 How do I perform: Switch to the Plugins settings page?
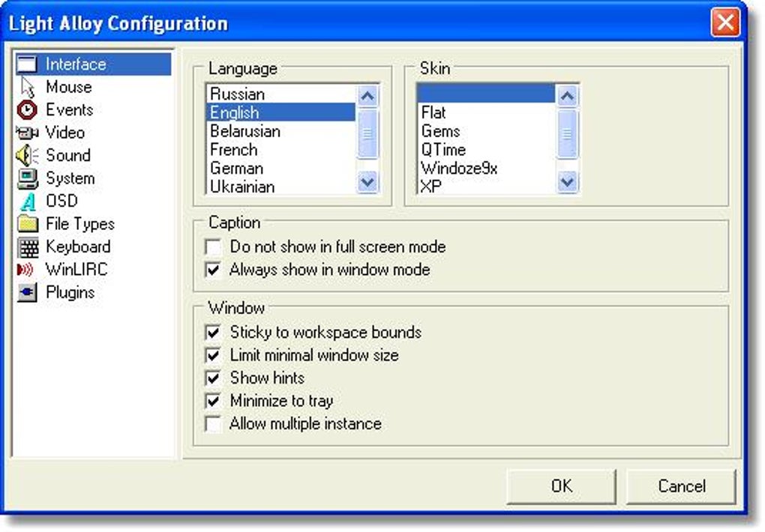(x=70, y=292)
